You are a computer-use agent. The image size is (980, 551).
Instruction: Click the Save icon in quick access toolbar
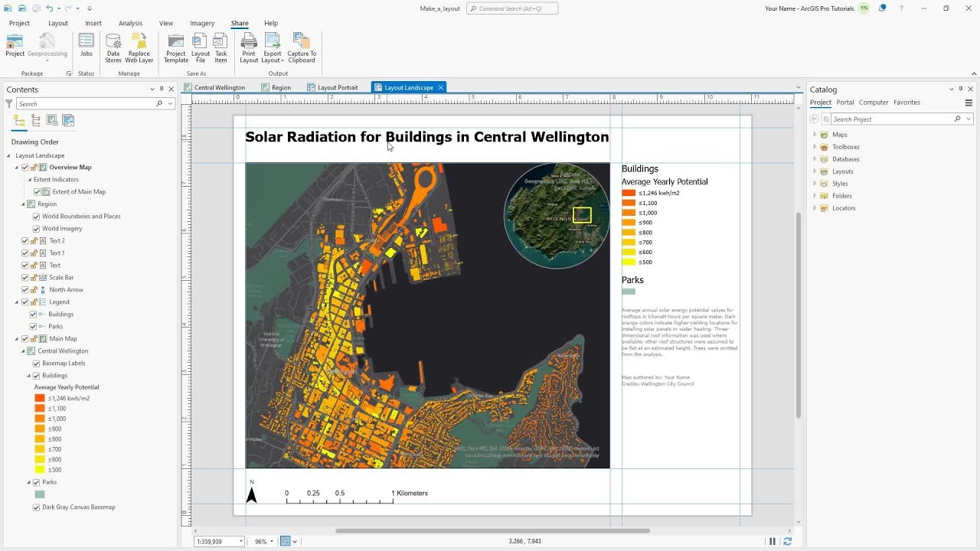(x=35, y=8)
